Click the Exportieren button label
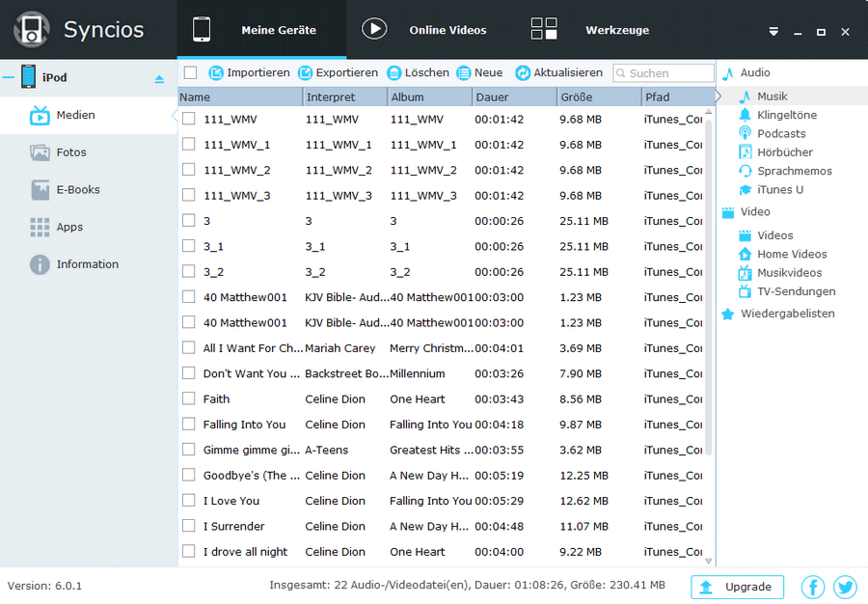Viewport: 868px width, 604px height. (x=347, y=72)
